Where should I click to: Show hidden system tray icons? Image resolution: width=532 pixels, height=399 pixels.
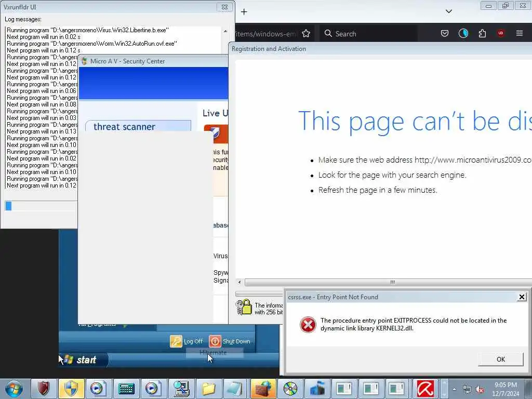454,390
